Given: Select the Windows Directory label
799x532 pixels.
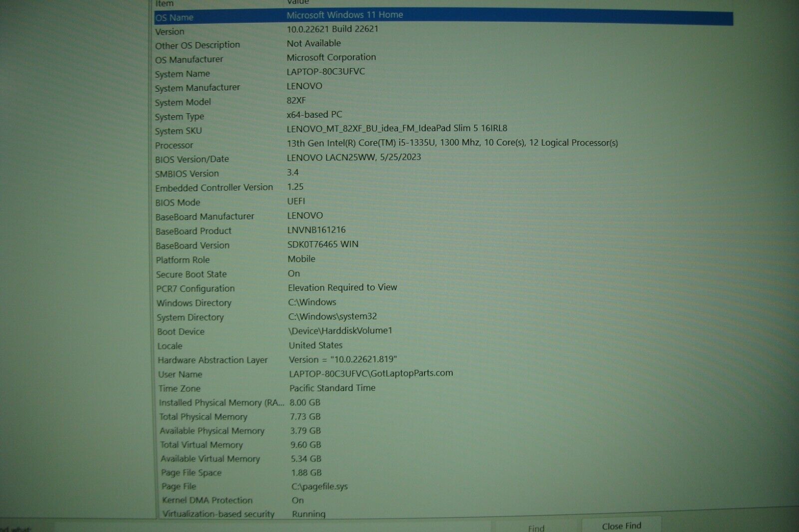Looking at the screenshot, I should pyautogui.click(x=194, y=303).
